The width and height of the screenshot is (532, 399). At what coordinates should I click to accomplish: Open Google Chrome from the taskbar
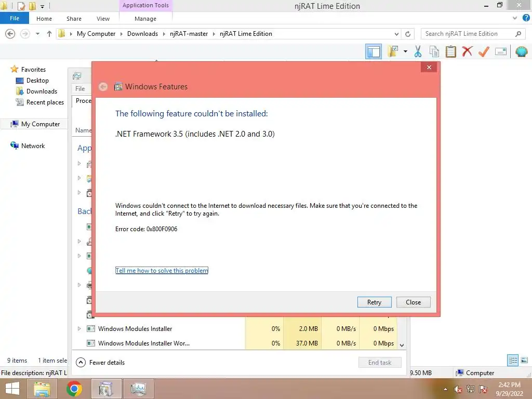74,389
